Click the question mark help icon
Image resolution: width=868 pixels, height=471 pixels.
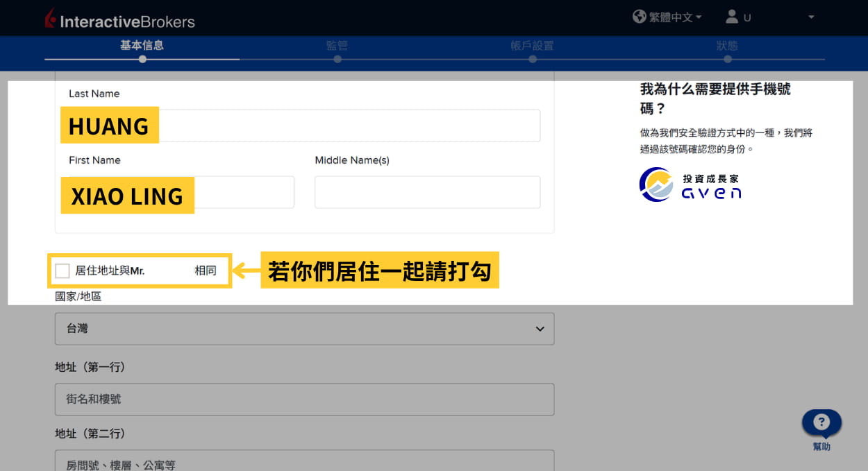click(x=821, y=422)
